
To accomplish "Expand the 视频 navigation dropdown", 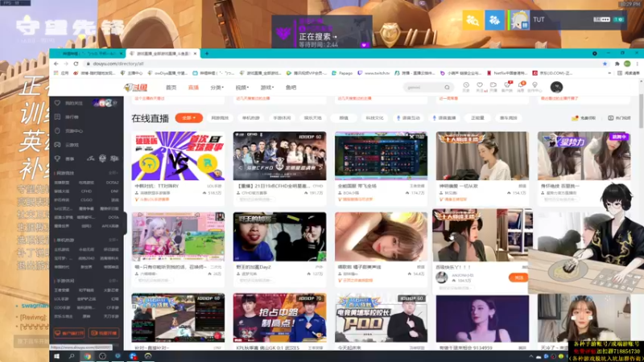I will pyautogui.click(x=242, y=88).
